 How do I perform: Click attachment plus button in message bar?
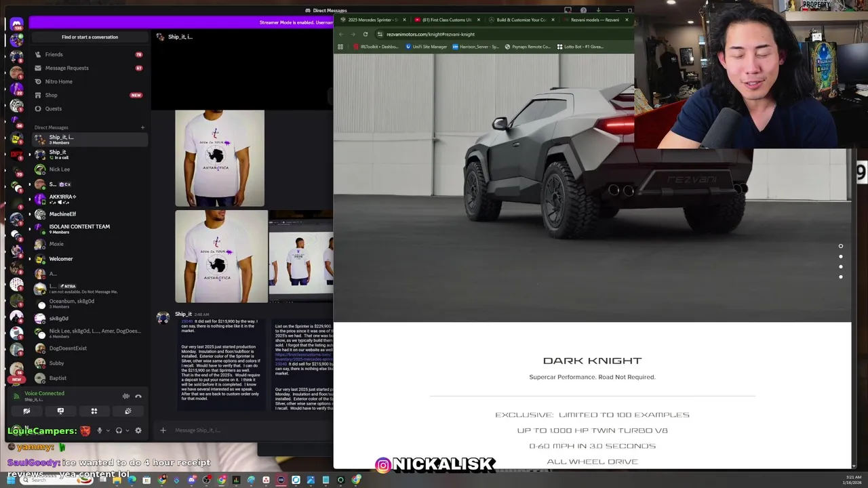click(x=163, y=430)
